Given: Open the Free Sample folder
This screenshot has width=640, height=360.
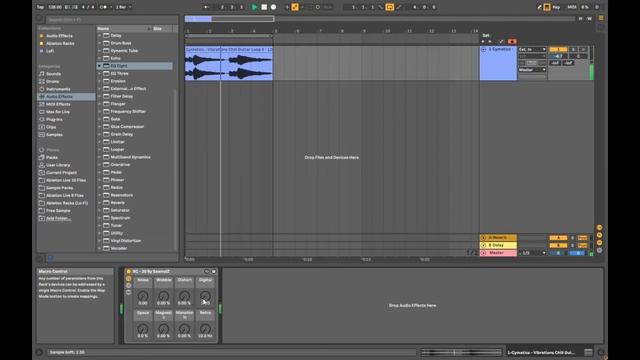Looking at the screenshot, I should pos(58,211).
